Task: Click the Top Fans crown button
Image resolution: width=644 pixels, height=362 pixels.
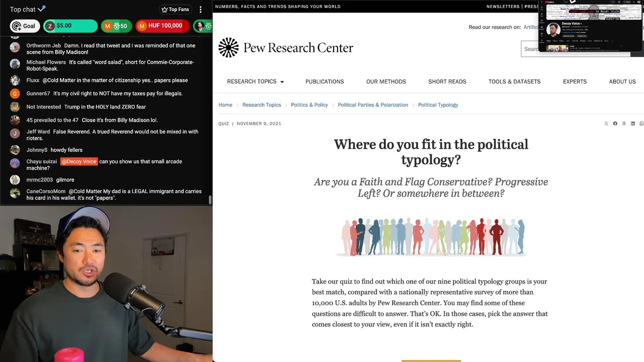Action: click(175, 10)
